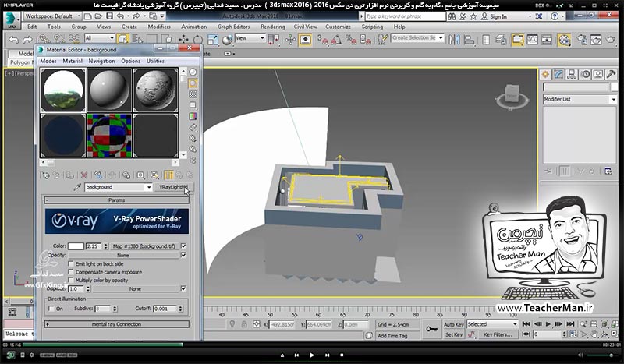Toggle the Displace map enable checkbox
The image size is (624, 364).
pos(183,288)
